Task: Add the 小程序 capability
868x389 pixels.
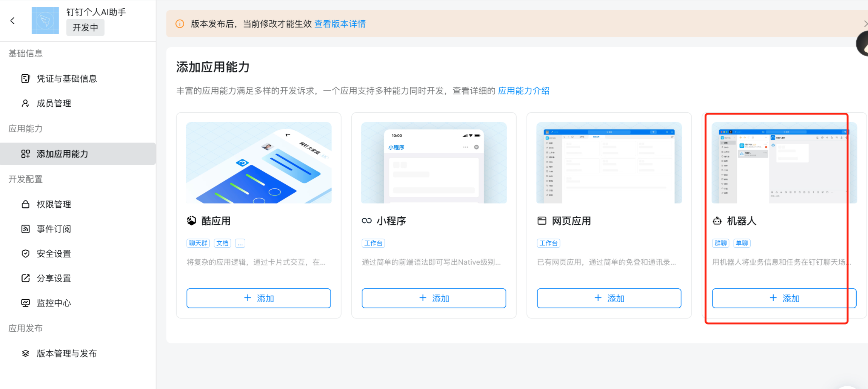Action: pyautogui.click(x=434, y=298)
